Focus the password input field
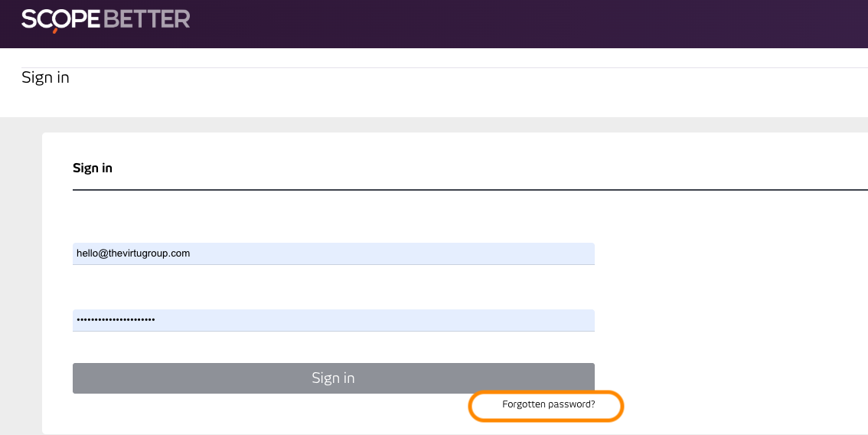Screen dimensions: 868x435 333,320
